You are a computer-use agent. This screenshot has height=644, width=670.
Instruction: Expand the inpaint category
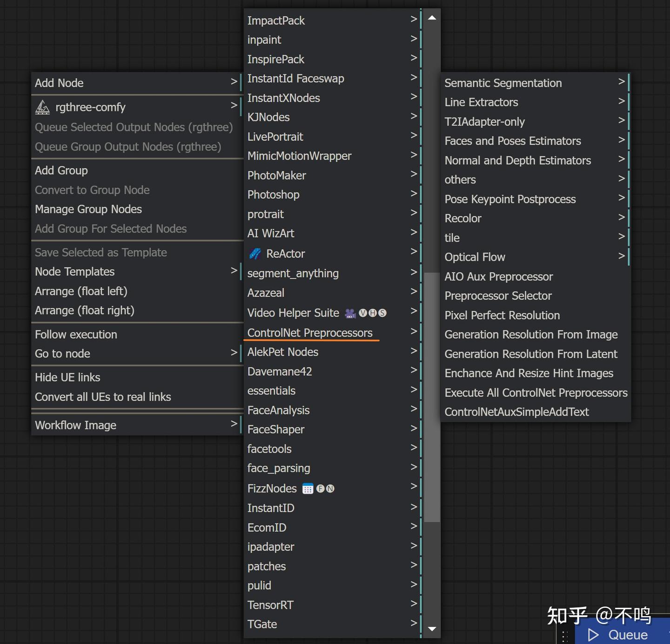(333, 40)
